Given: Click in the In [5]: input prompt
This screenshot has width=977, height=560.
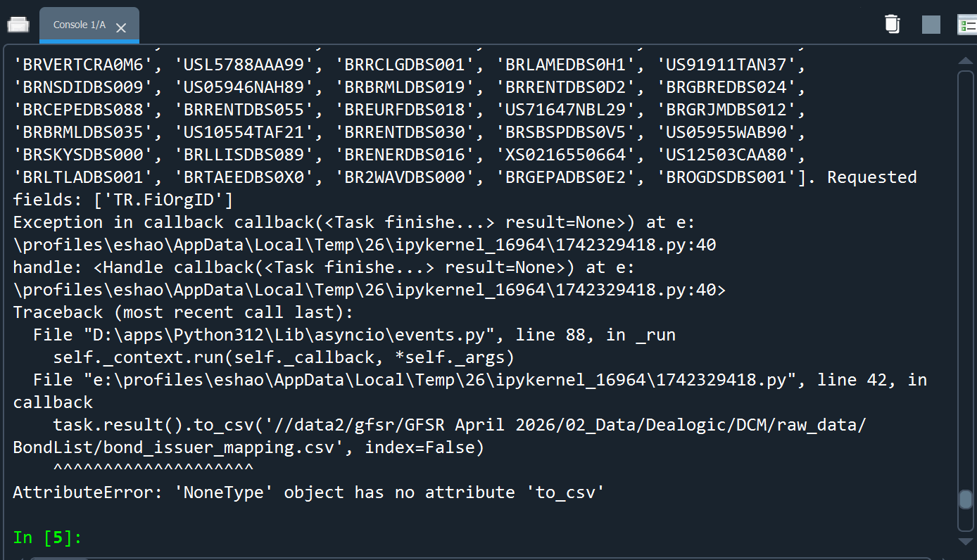Looking at the screenshot, I should (211, 538).
